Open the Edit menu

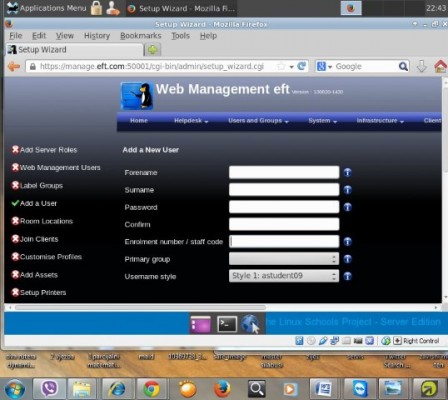coord(39,36)
